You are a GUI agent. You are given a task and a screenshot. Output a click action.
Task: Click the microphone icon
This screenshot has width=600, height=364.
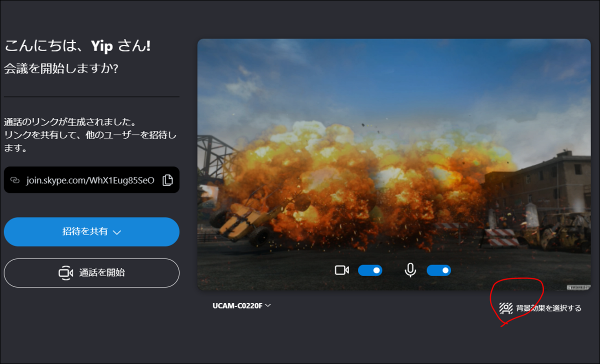point(410,270)
